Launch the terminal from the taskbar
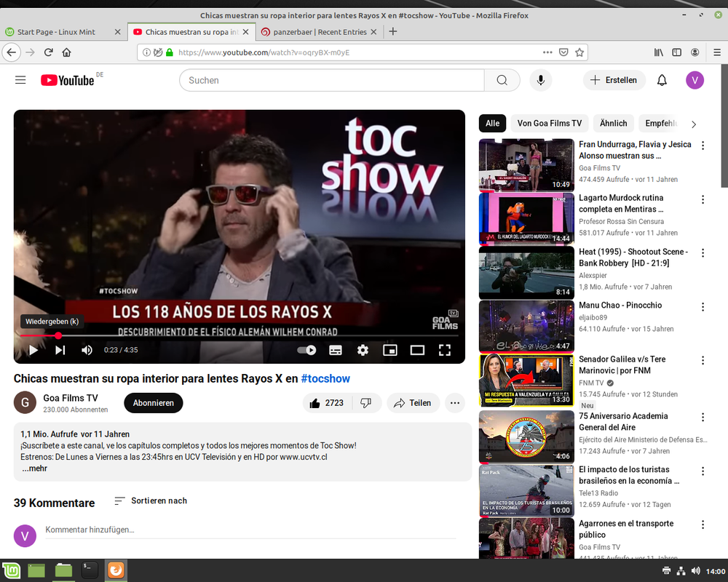Screen dimensions: 728x582 pos(89,570)
